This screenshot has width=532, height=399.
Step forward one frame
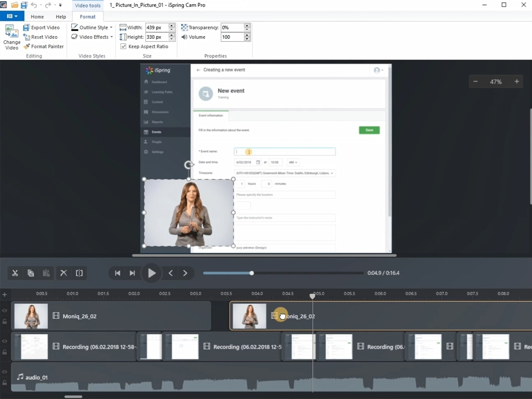coord(185,273)
